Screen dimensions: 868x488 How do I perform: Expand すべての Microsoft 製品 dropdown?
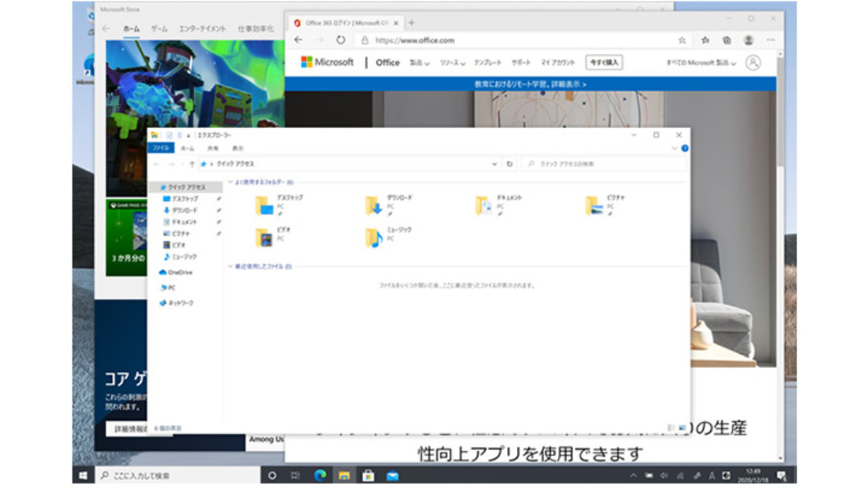701,63
